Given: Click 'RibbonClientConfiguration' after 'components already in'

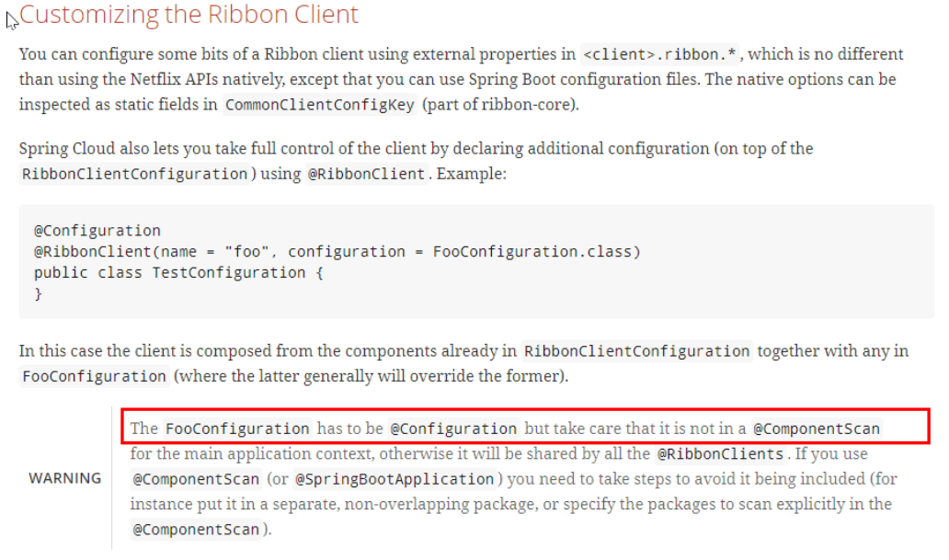Looking at the screenshot, I should click(x=637, y=351).
